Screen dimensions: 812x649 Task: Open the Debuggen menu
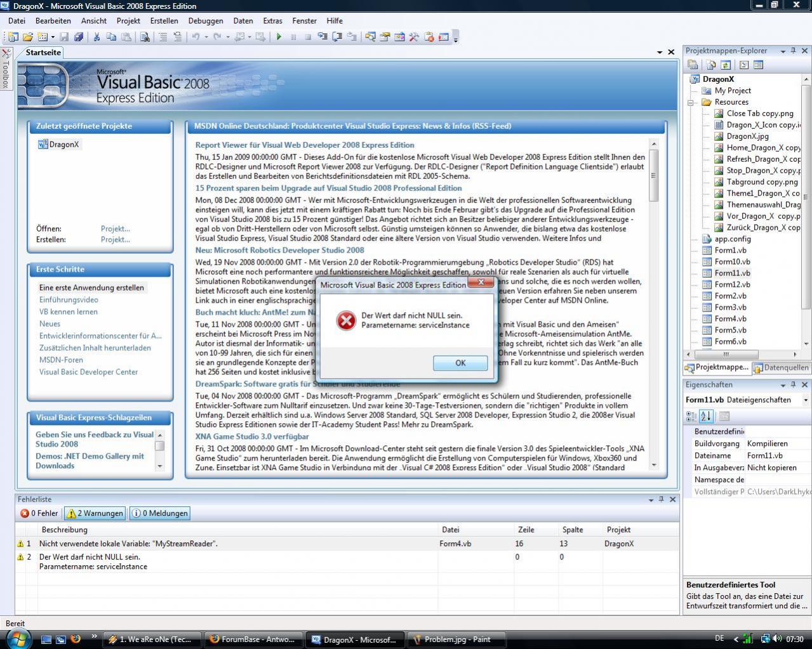coord(206,20)
